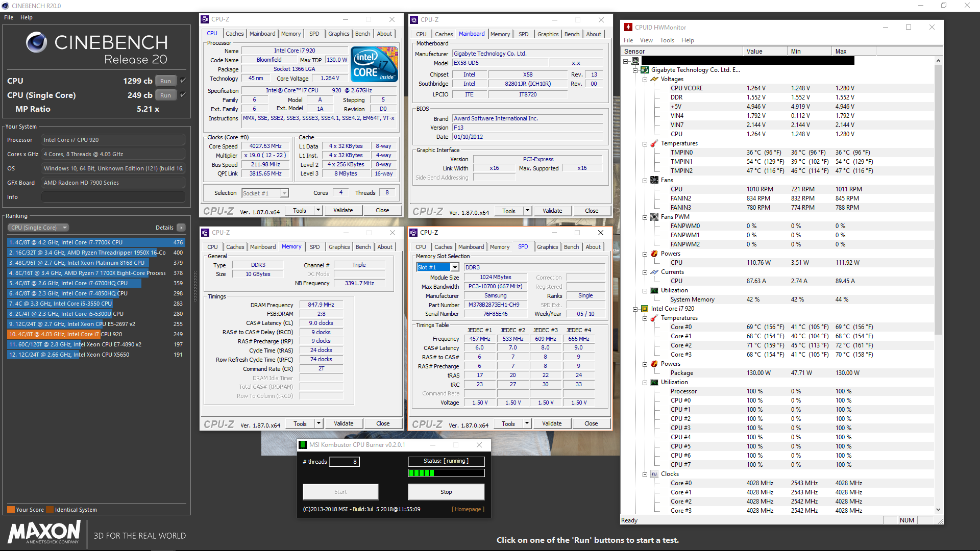Click the MSI Kombustor title bar icon
This screenshot has width=980, height=551.
303,444
